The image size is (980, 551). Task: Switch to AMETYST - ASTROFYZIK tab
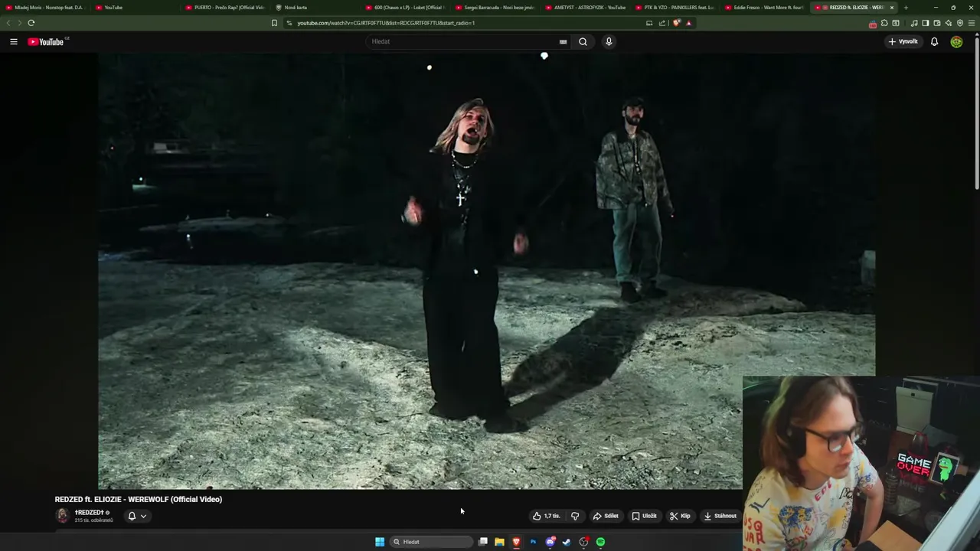pos(585,8)
